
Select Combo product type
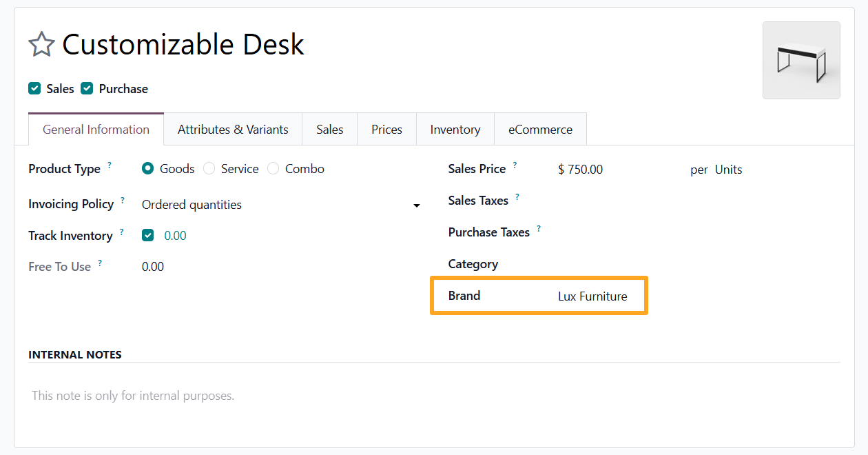pyautogui.click(x=273, y=169)
